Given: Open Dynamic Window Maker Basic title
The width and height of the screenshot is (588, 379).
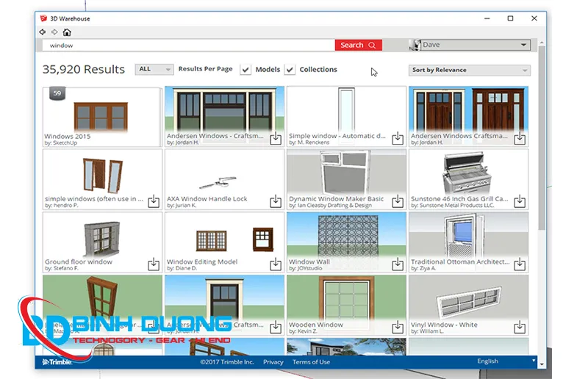Looking at the screenshot, I should 337,199.
